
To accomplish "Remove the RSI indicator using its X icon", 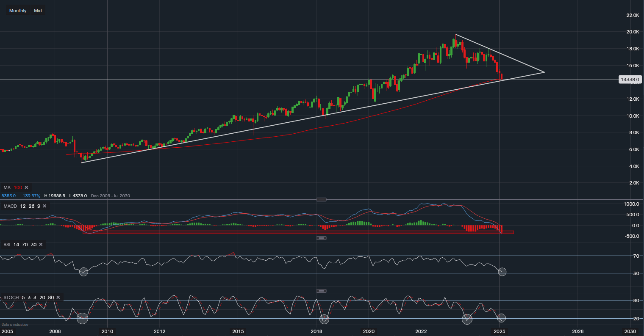I will 40,245.
